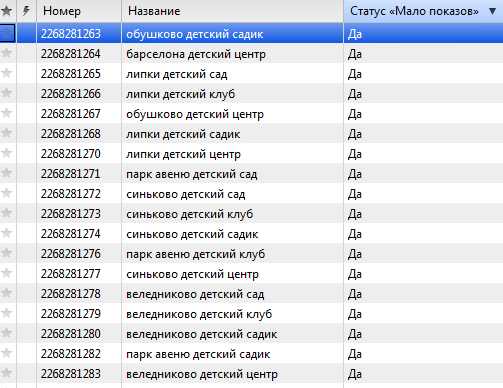This screenshot has width=503, height=388.
Task: Select number 2268281280
Action: pyautogui.click(x=71, y=334)
